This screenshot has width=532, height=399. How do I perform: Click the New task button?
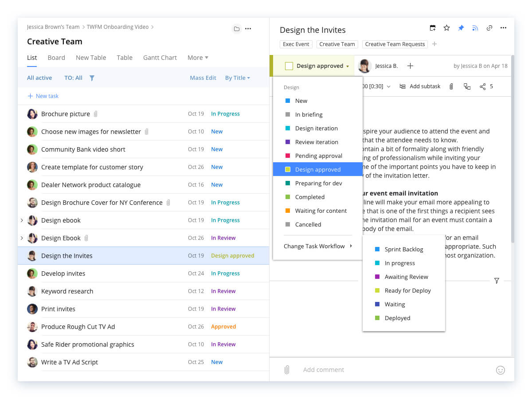click(43, 96)
